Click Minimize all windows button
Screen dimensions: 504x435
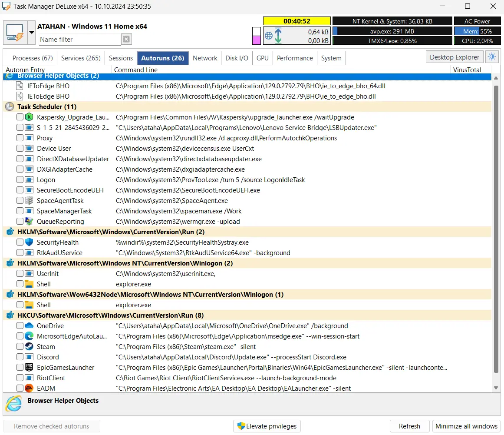466,426
